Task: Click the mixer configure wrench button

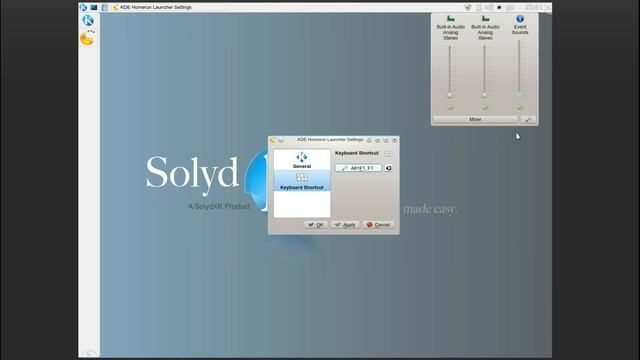Action: point(528,120)
